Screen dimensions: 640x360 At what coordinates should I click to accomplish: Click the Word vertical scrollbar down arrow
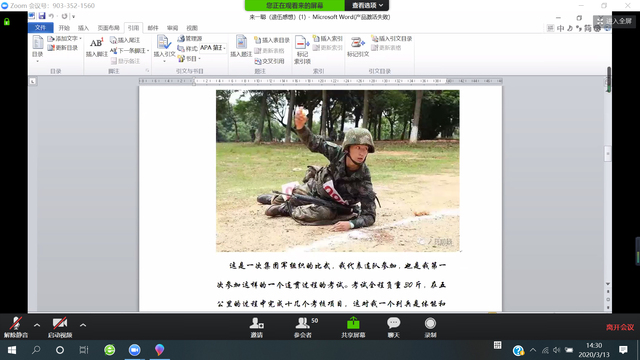click(608, 284)
